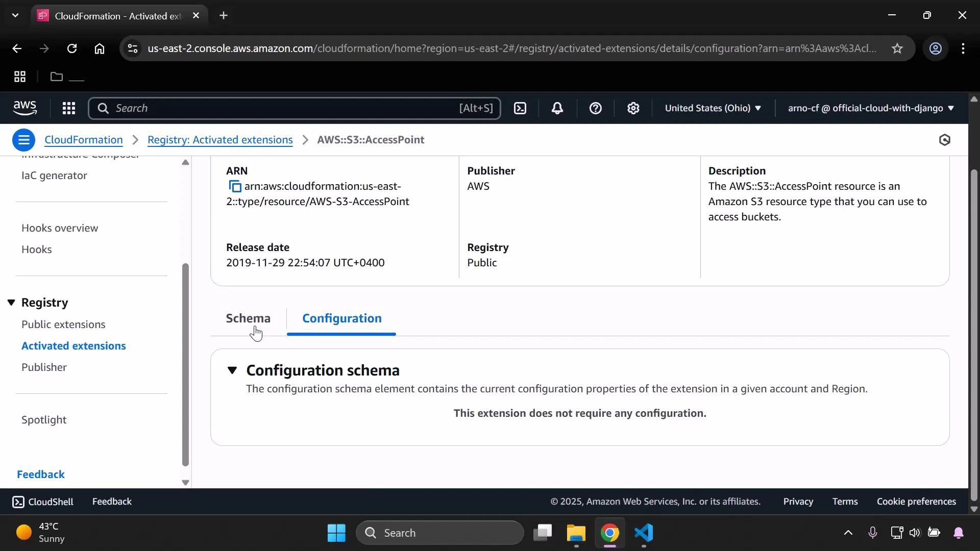This screenshot has height=551, width=980.
Task: Launch CloudShell from the bottom status bar
Action: pos(43,502)
